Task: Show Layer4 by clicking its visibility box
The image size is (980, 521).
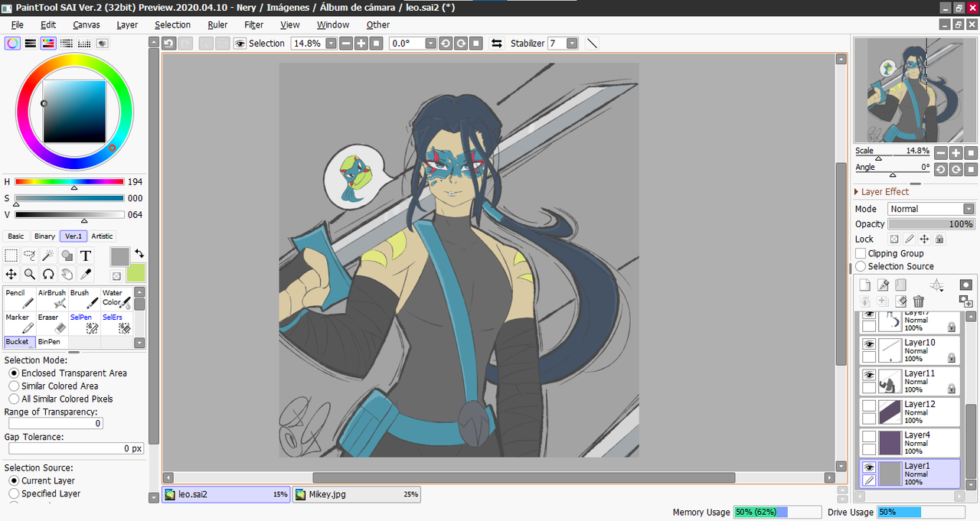Action: pos(869,437)
